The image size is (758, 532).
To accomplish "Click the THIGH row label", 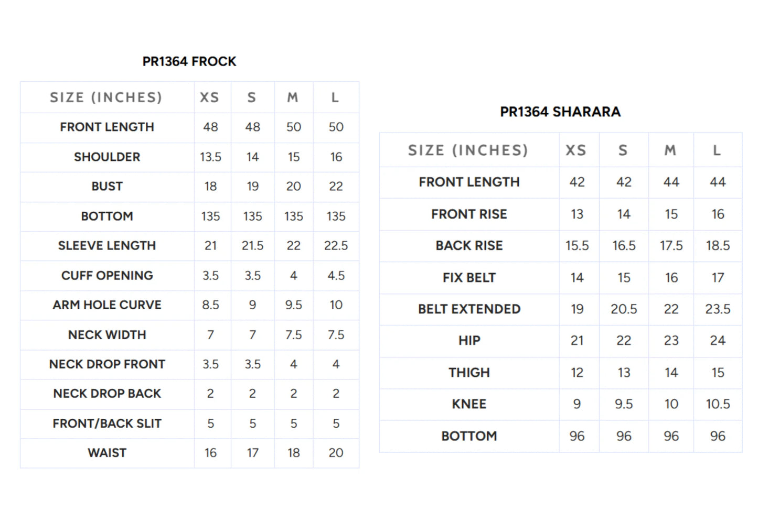I will [x=469, y=372].
